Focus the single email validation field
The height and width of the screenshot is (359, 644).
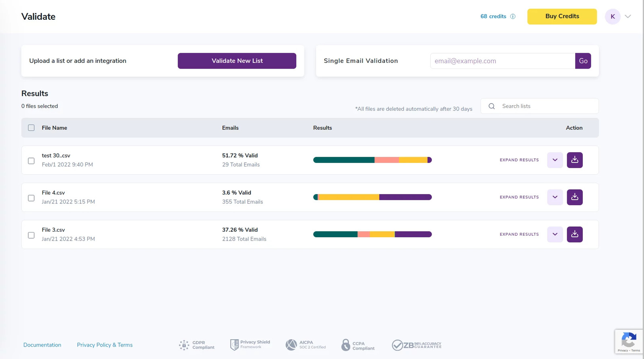coord(502,61)
